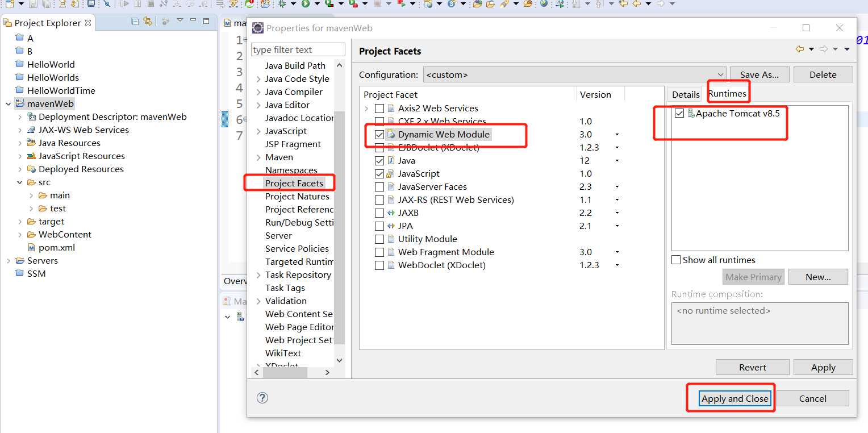The height and width of the screenshot is (433, 868).
Task: Select Task Tags properties page
Action: [285, 288]
